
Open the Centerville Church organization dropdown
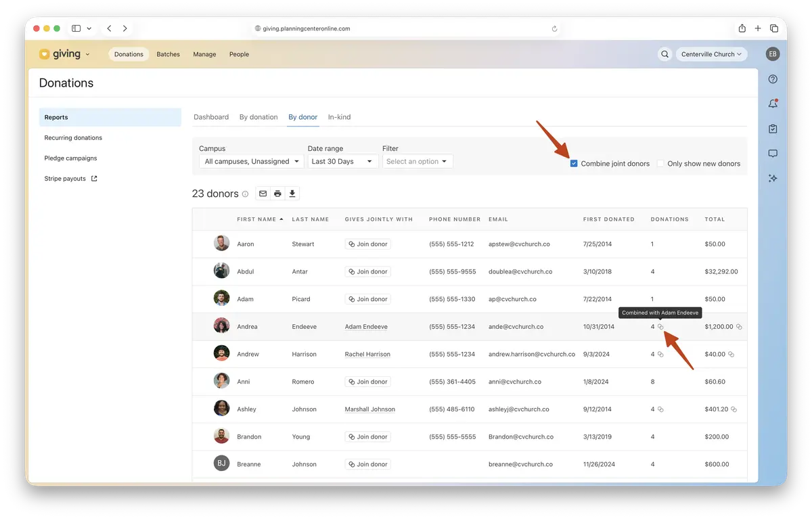pos(711,54)
